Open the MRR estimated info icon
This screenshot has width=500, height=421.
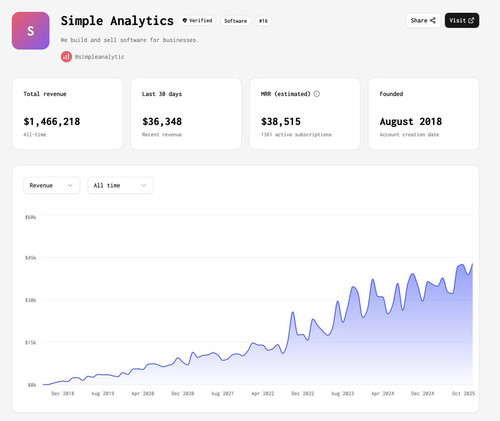point(317,94)
